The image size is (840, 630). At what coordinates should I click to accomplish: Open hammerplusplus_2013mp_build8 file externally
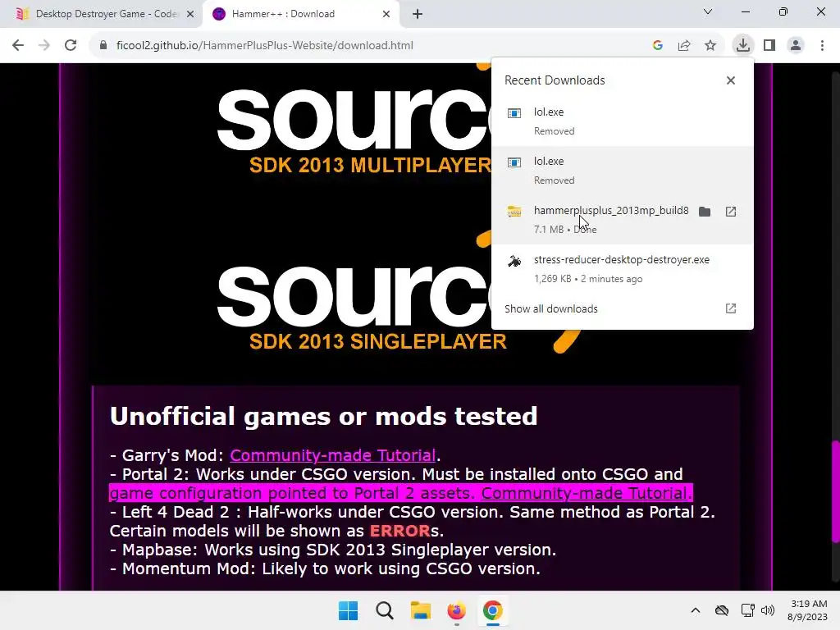tap(731, 212)
